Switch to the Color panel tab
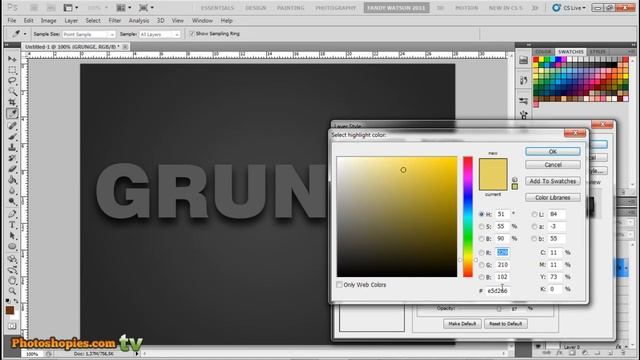 point(543,52)
